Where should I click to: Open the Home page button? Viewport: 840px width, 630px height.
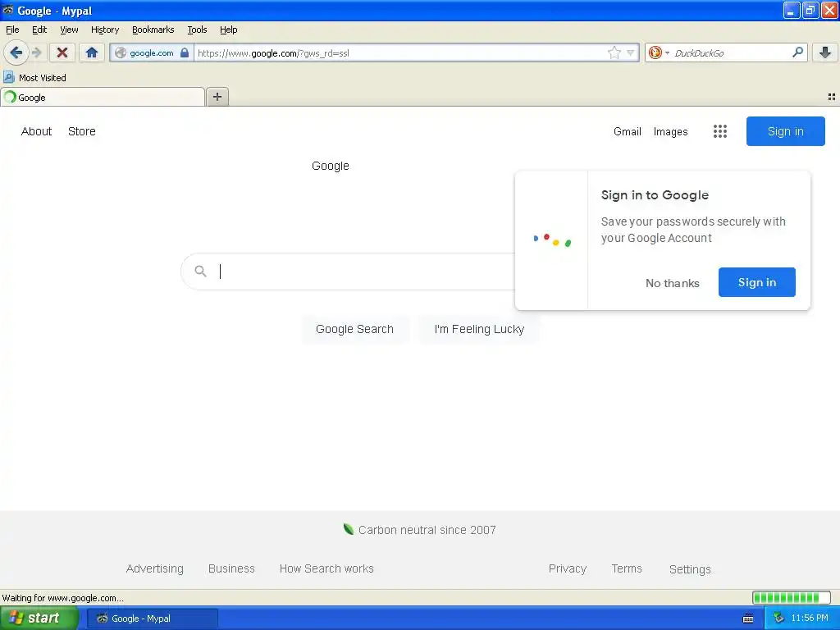point(92,52)
